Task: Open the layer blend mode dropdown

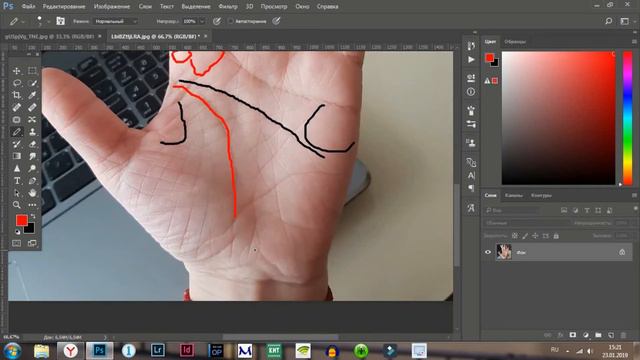Action: point(527,223)
